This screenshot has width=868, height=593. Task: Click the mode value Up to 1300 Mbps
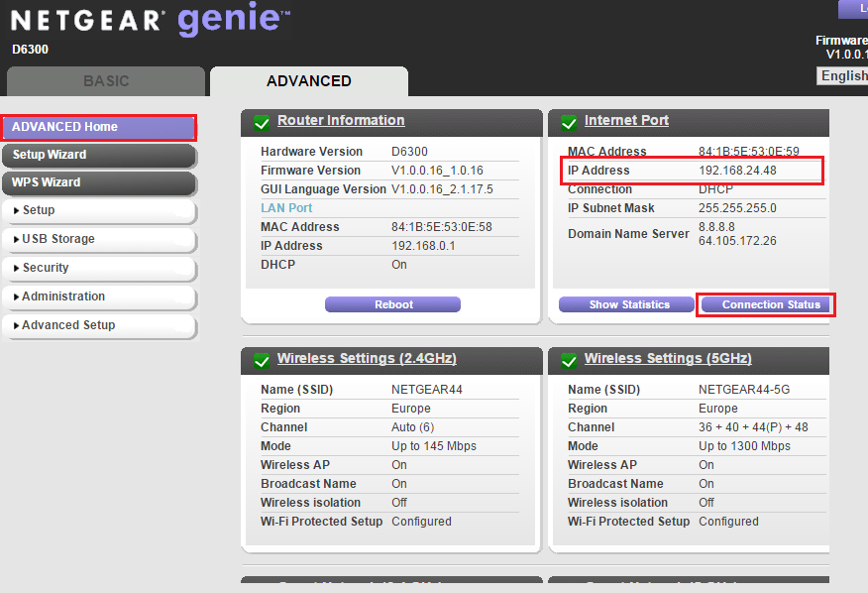point(744,446)
